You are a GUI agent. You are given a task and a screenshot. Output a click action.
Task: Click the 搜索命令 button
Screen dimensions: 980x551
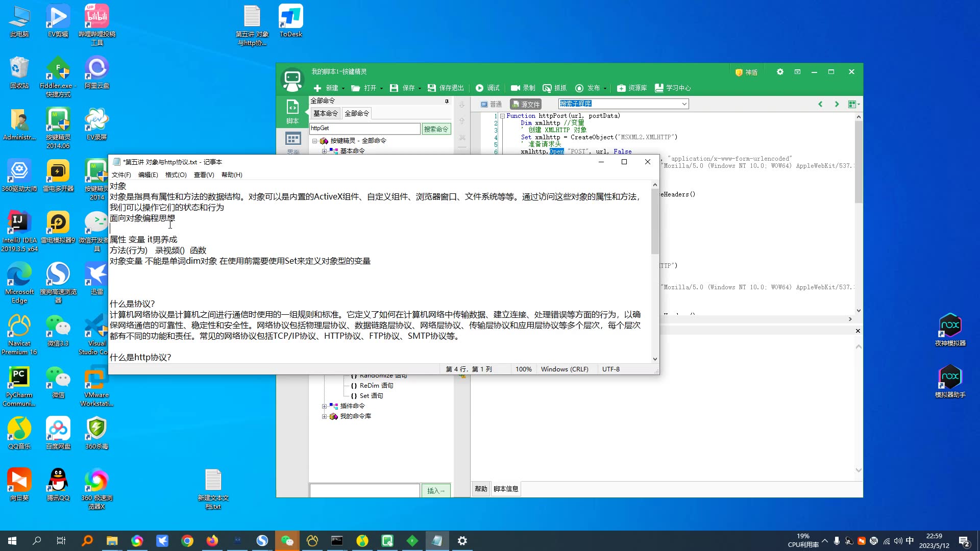[435, 129]
